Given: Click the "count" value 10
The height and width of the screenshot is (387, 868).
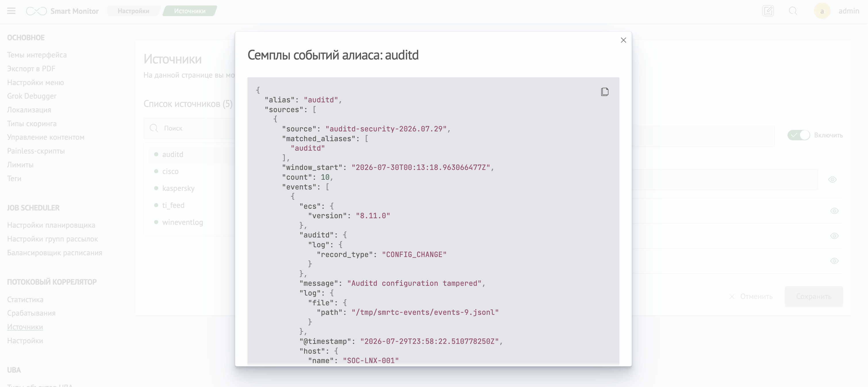Looking at the screenshot, I should tap(325, 177).
